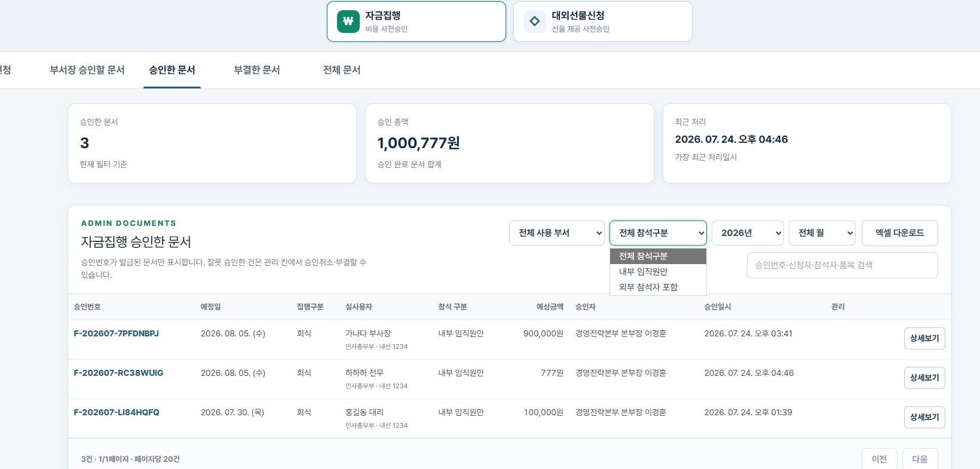Go to the 부결한 문서 tab
Image resolution: width=980 pixels, height=469 pixels.
click(257, 70)
